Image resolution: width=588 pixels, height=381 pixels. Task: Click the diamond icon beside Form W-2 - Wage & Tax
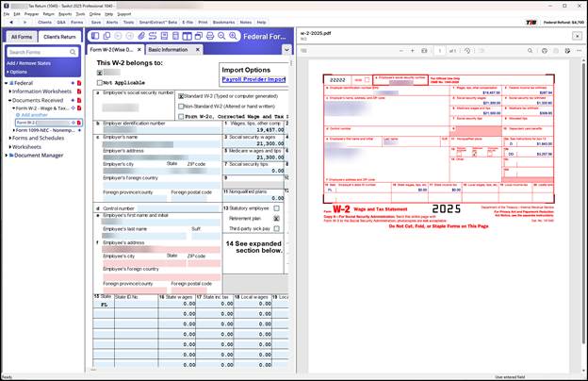(x=73, y=108)
